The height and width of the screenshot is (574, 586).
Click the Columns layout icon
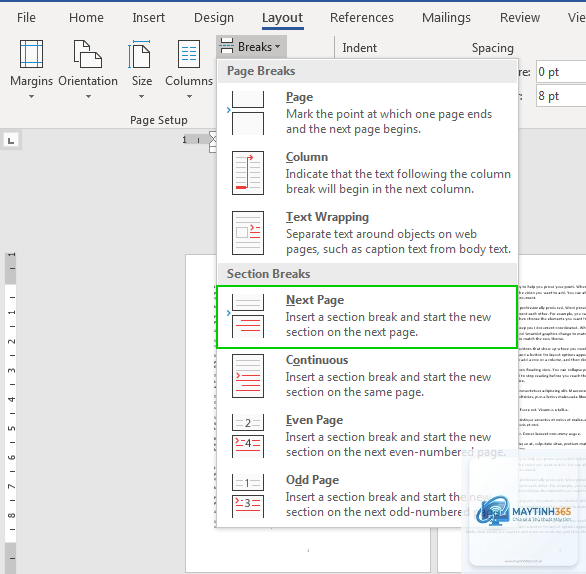189,54
